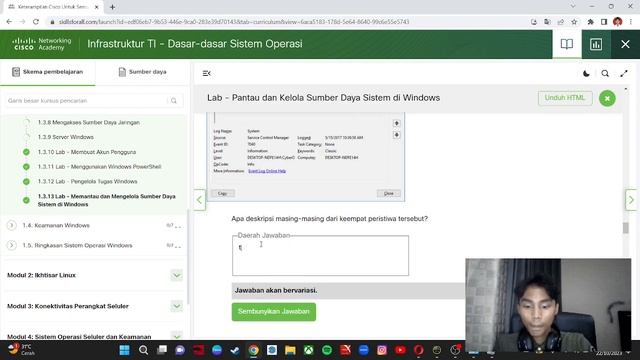The image size is (640, 360).
Task: Toggle dark mode with the moon icon
Action: (586, 73)
